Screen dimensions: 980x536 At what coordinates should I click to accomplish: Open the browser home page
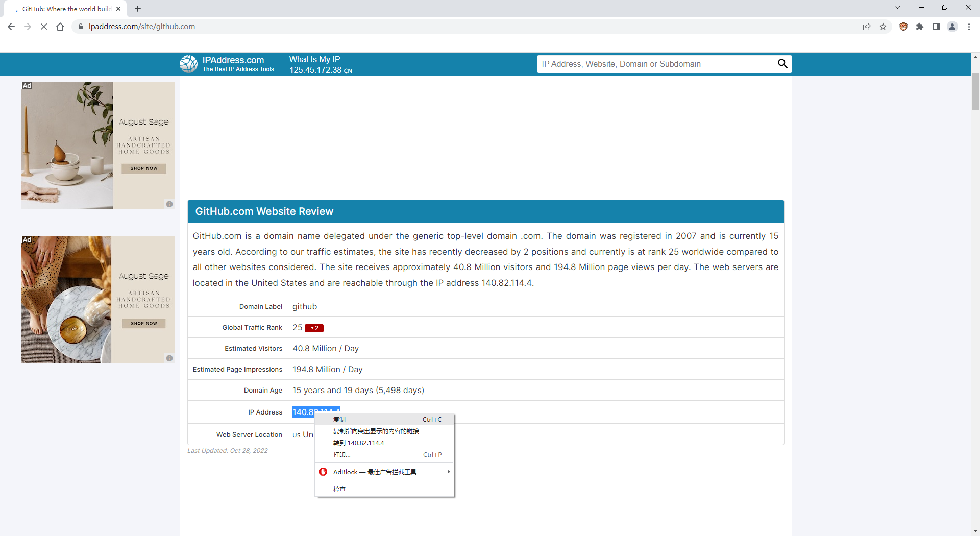pos(60,27)
